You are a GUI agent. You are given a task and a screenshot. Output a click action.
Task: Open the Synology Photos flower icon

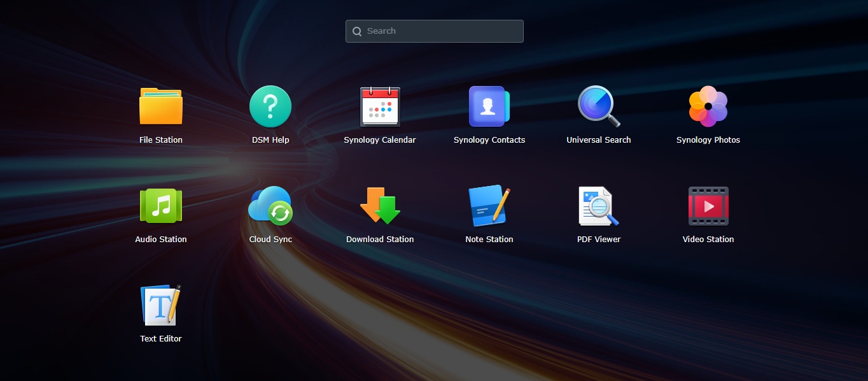click(x=708, y=106)
